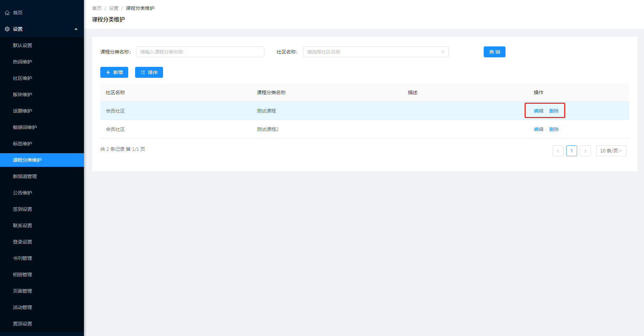Click previous page arrow
Screen dimensions: 644x336
point(558,151)
